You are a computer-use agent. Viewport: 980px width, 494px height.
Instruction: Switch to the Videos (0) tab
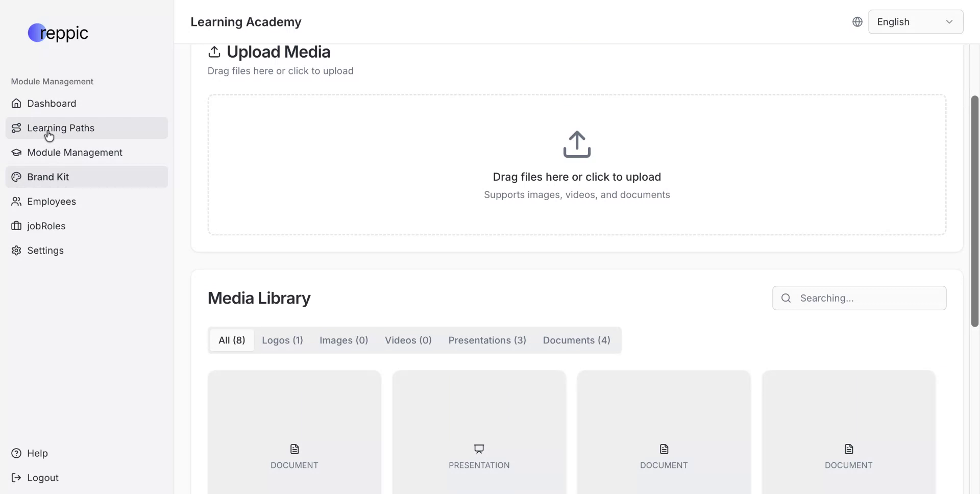408,340
